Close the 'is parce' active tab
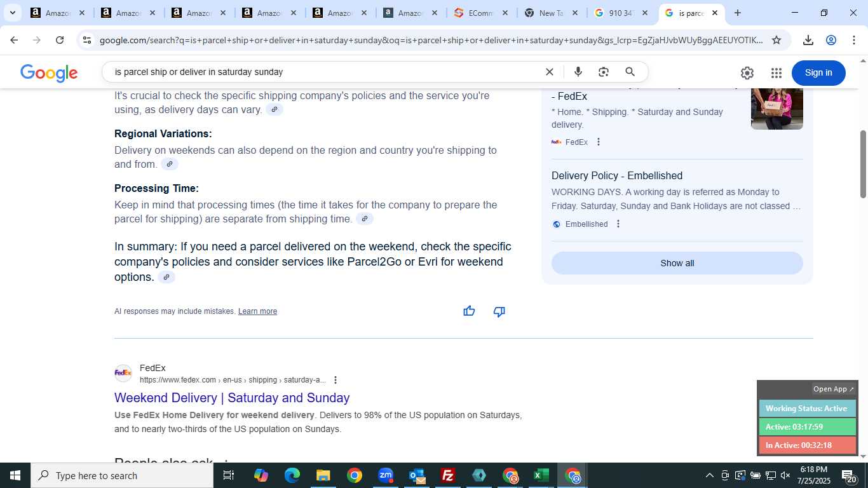Viewport: 868px width, 488px height. pos(714,13)
